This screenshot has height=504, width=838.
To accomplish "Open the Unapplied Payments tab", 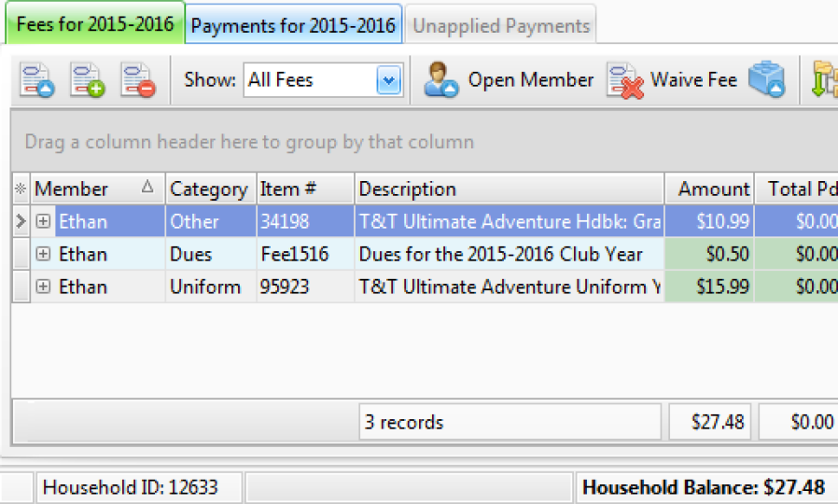I will [x=501, y=26].
